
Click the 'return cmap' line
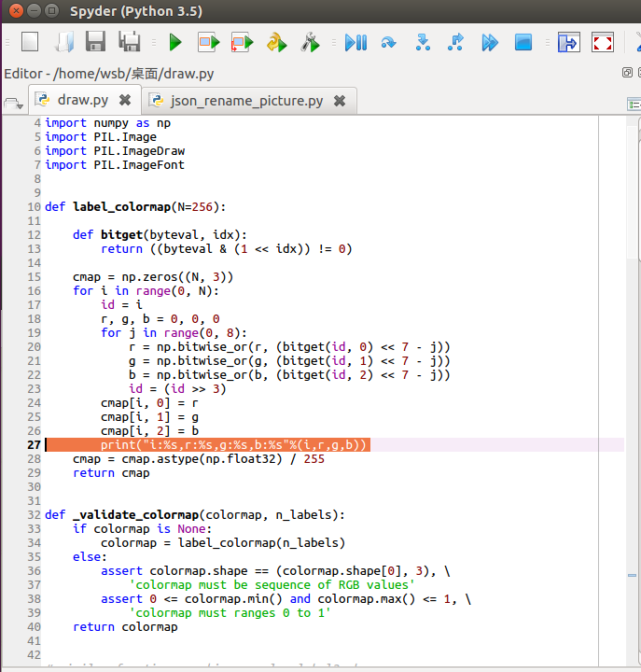point(111,473)
